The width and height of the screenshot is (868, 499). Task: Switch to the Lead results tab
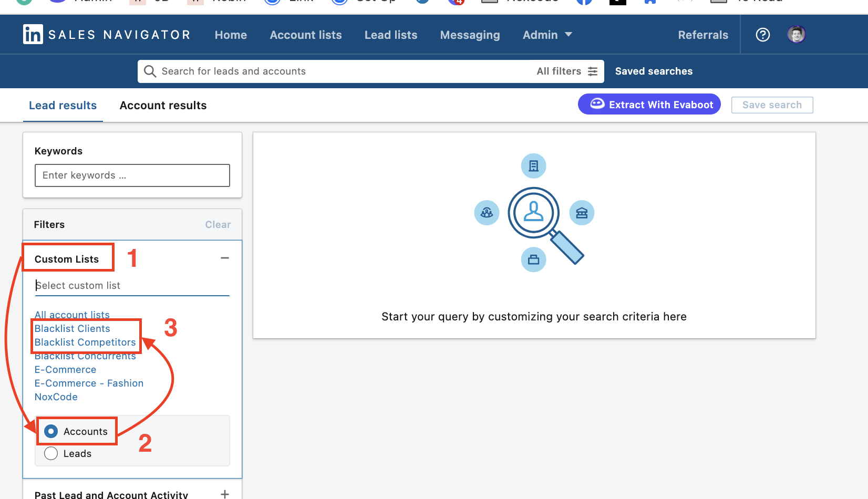coord(63,105)
